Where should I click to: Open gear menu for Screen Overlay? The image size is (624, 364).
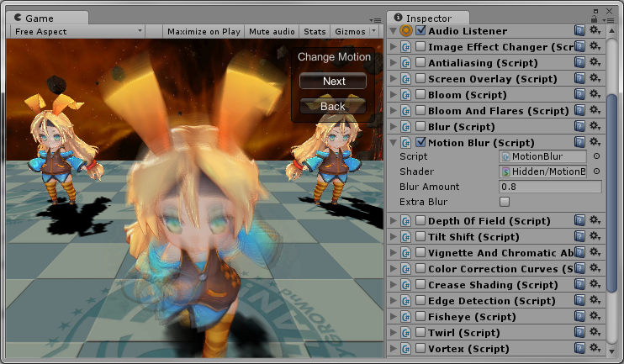(x=595, y=78)
